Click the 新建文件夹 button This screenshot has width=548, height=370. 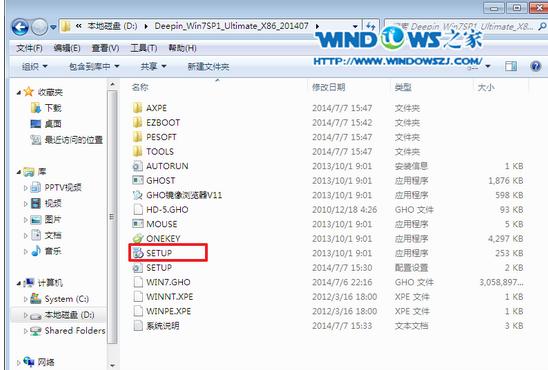tap(208, 66)
